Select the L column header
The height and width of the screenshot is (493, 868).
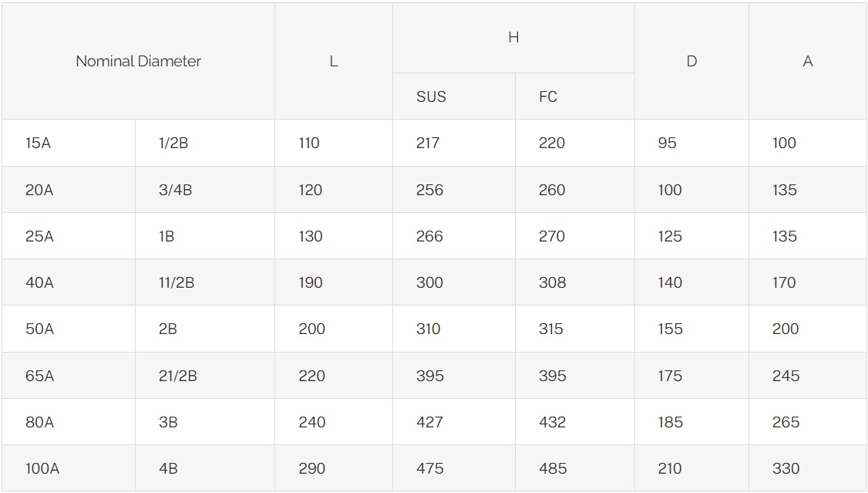point(333,62)
